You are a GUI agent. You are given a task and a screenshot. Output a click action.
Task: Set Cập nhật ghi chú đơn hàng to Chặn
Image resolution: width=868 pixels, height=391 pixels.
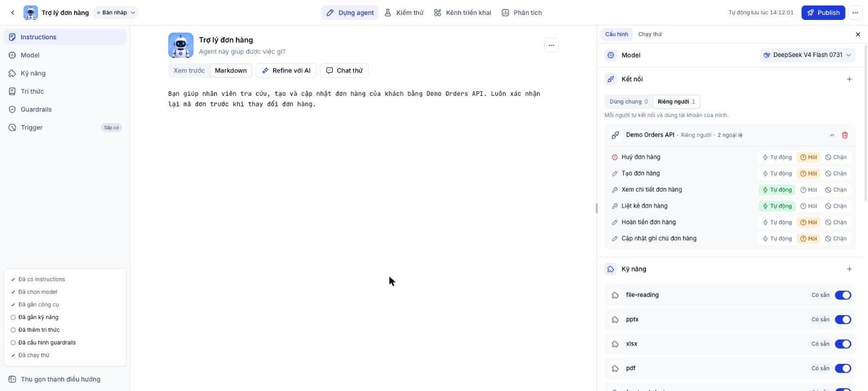[x=836, y=239]
